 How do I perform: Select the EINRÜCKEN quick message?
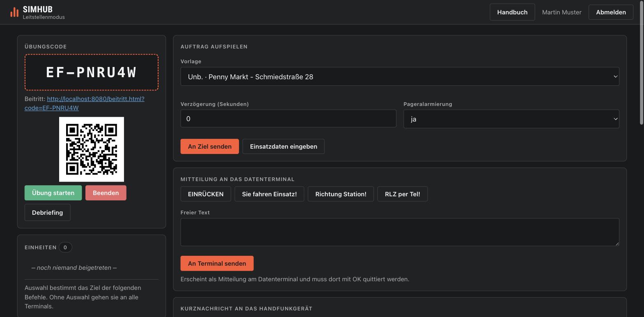click(x=206, y=194)
